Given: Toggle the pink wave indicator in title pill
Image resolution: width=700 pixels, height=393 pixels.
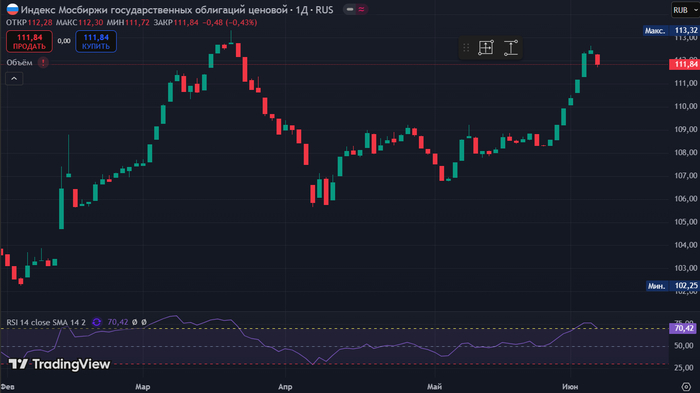Looking at the screenshot, I should click(361, 9).
